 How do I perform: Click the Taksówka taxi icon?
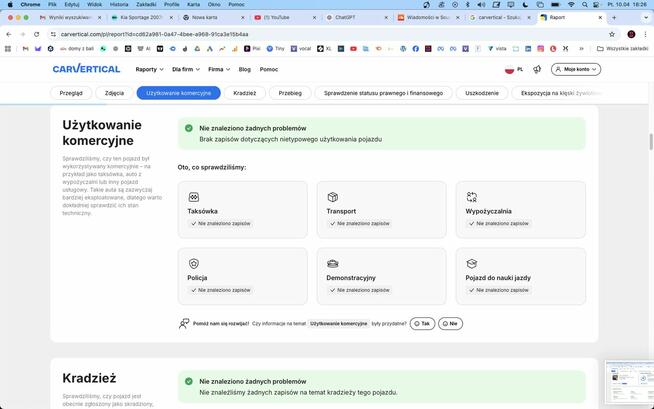pos(194,197)
